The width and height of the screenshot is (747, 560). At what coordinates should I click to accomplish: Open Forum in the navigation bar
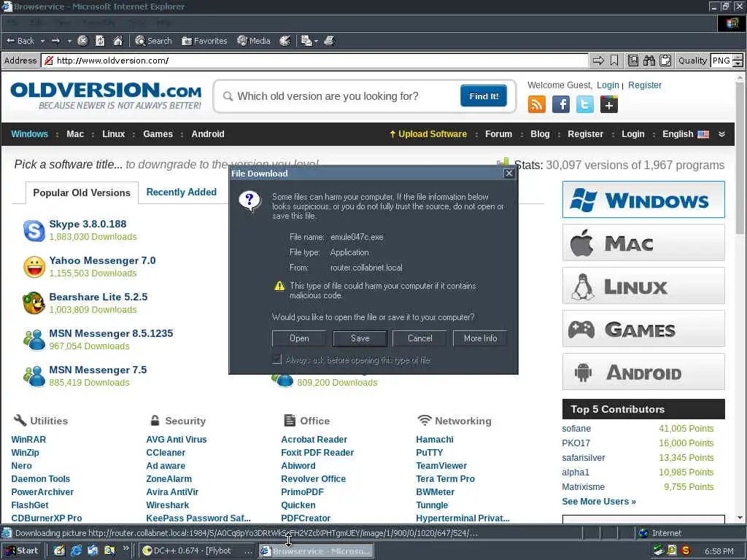click(x=498, y=134)
